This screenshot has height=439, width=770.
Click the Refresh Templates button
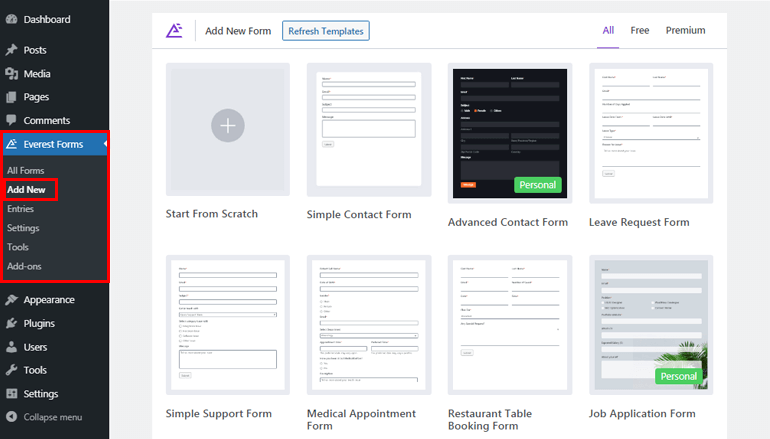click(x=326, y=30)
